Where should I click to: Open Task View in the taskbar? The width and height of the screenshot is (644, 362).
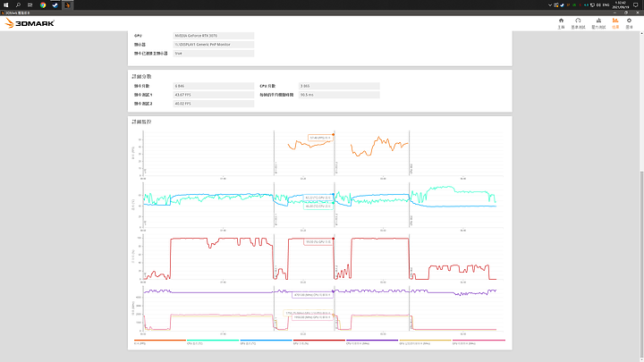pos(30,5)
